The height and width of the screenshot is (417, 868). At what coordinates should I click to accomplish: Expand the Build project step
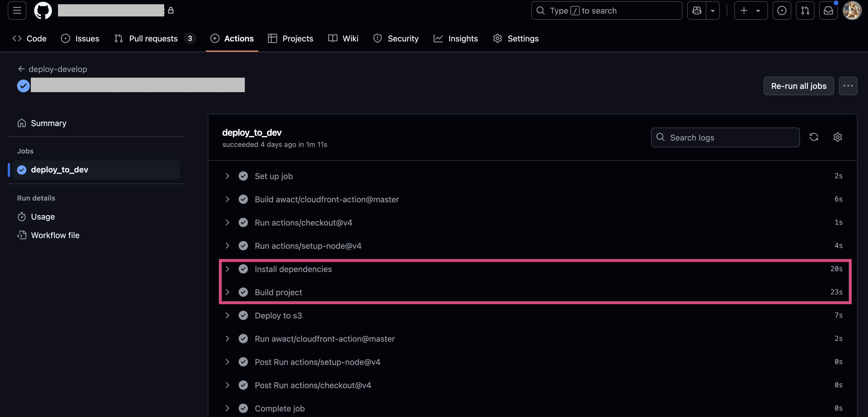point(227,292)
